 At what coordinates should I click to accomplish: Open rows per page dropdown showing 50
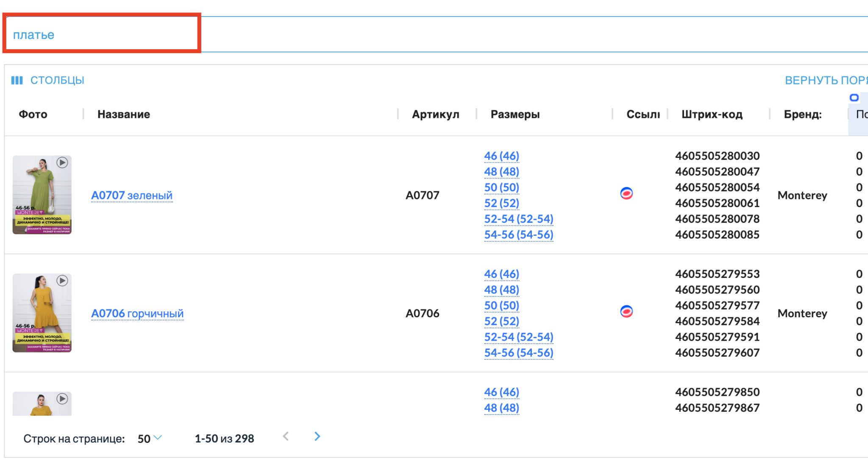[150, 438]
